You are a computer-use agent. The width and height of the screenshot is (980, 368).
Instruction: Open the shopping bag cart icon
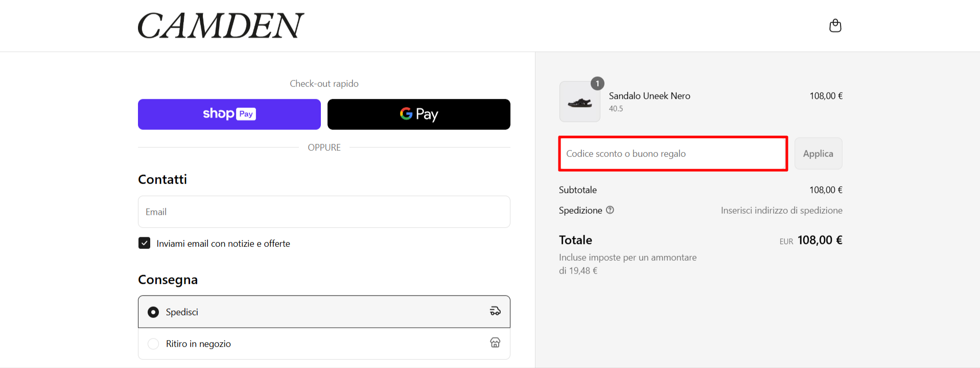tap(835, 26)
